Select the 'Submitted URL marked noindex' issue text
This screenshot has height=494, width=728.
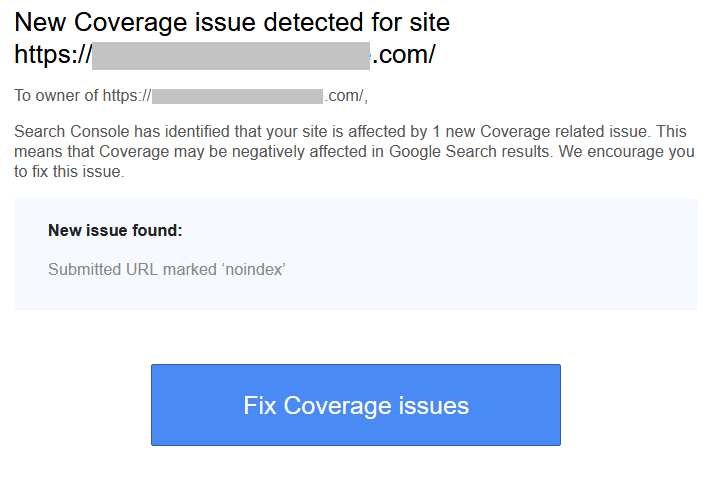[167, 269]
